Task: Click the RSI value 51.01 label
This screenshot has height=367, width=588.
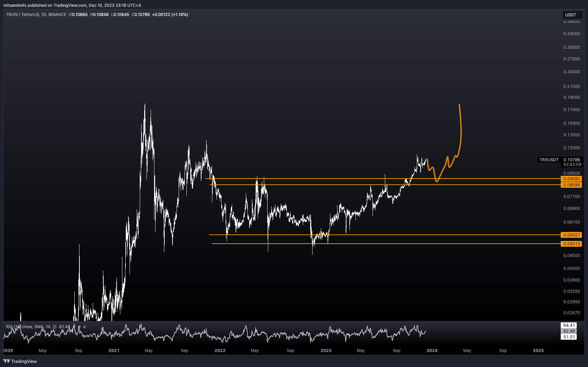Action: pyautogui.click(x=569, y=337)
